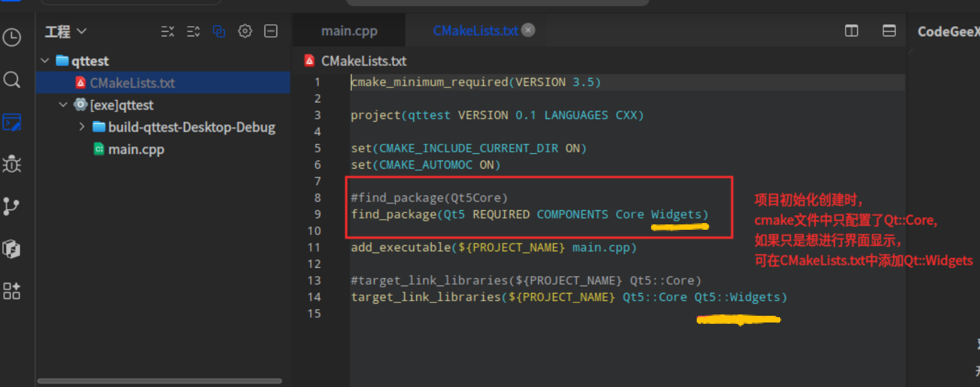Viewport: 980px width, 387px height.
Task: Minimize the project panel with the minus icon
Action: pyautogui.click(x=271, y=31)
